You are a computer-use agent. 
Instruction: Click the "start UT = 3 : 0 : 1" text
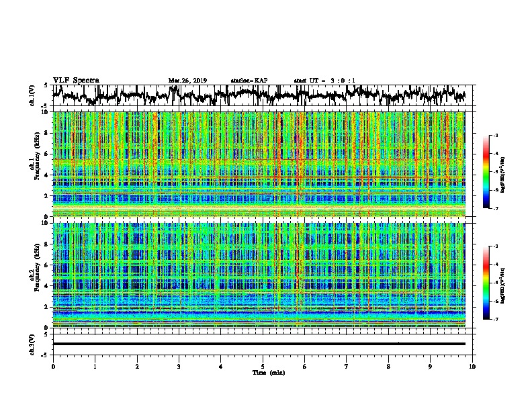(324, 81)
